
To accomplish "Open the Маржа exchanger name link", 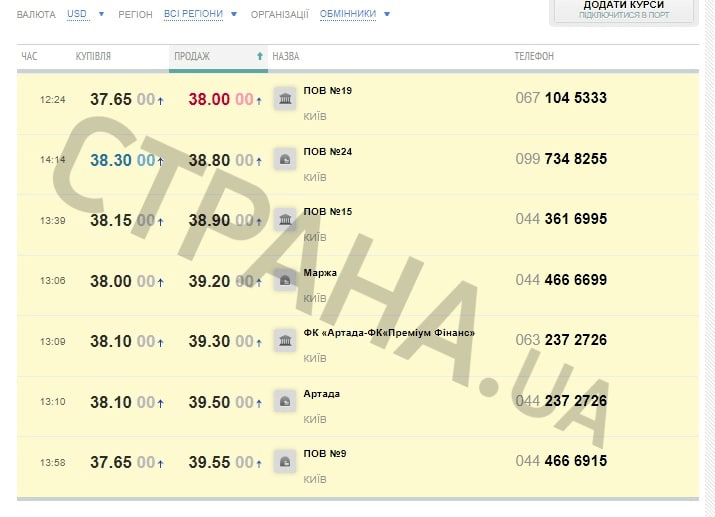I will point(320,273).
